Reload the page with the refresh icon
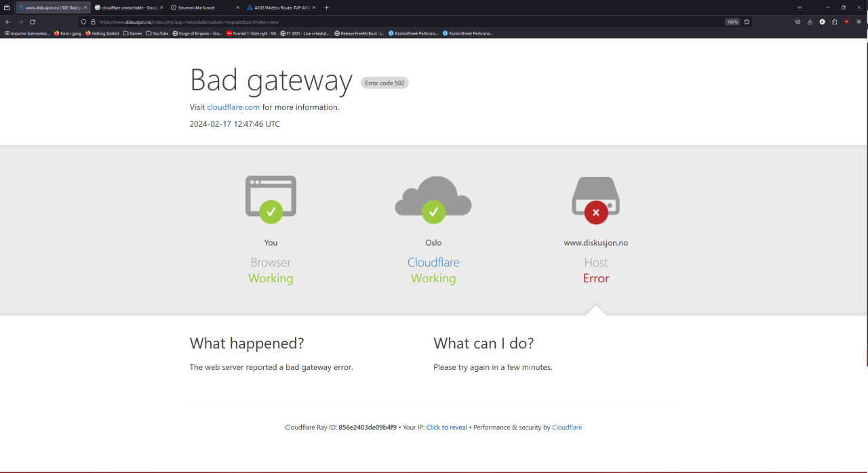Viewport: 868px width, 473px height. [33, 22]
